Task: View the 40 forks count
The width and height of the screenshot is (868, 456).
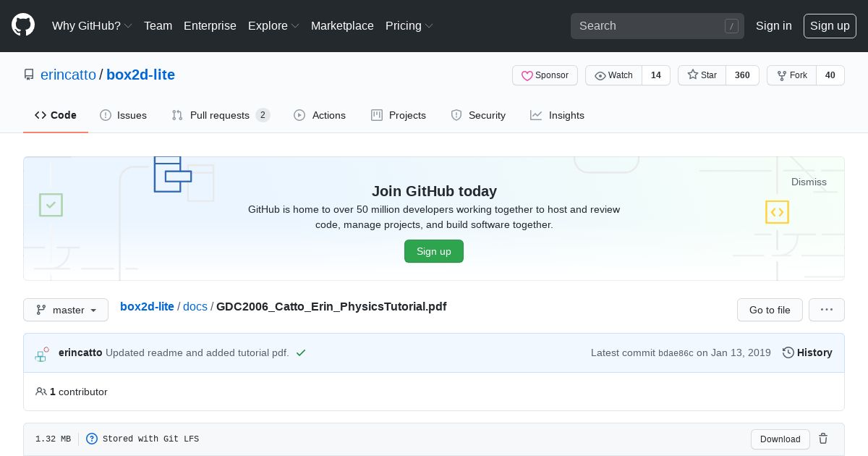Action: pos(830,75)
